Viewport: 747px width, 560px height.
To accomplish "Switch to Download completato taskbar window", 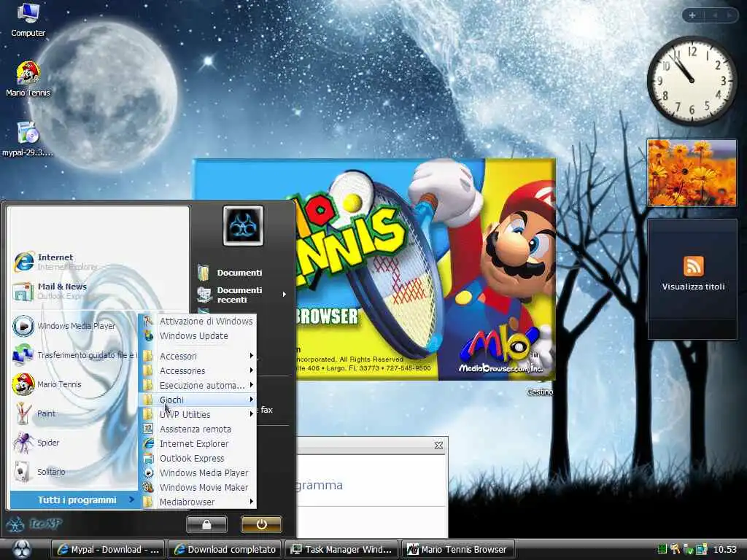I will (x=225, y=550).
